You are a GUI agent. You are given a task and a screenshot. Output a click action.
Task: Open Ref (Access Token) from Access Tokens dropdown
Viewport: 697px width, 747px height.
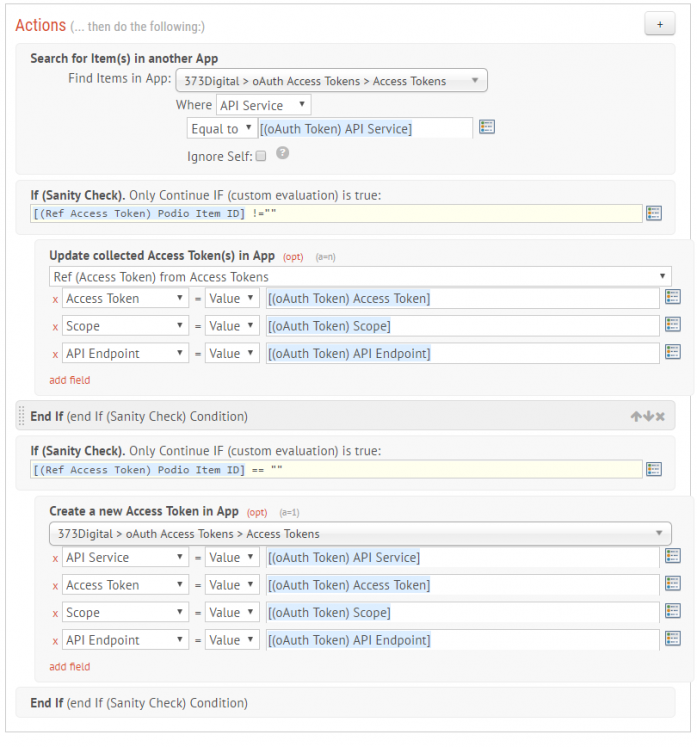(360, 277)
